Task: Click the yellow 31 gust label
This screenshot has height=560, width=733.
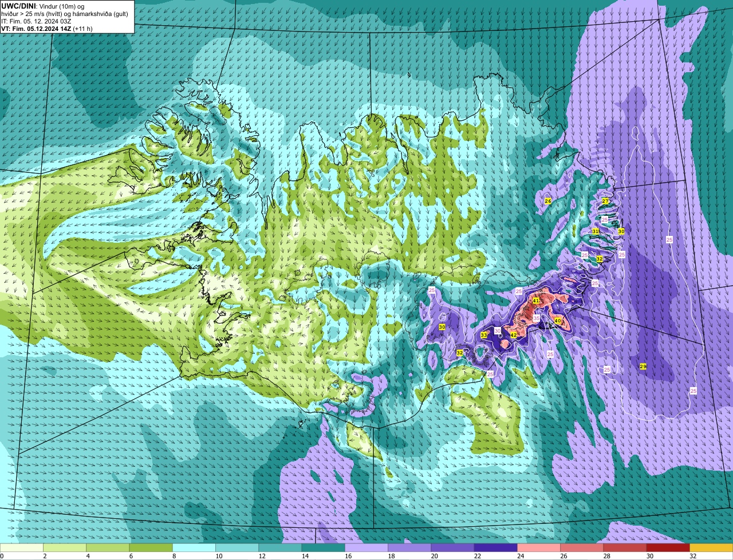Action: click(595, 231)
